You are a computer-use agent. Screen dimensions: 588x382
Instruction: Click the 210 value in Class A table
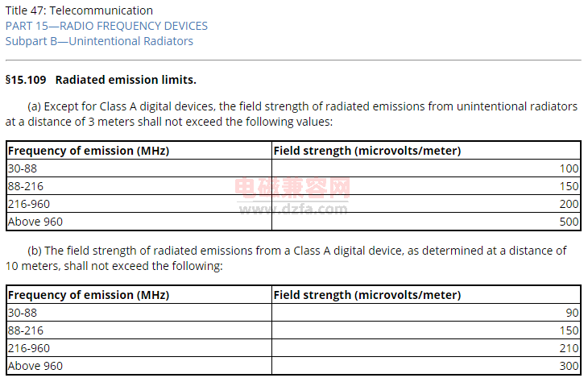569,348
